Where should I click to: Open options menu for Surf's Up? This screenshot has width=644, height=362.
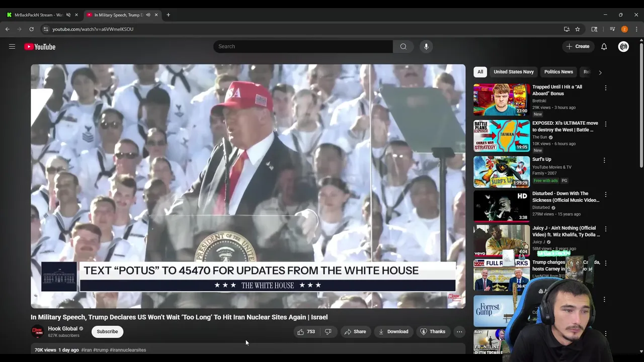click(604, 160)
